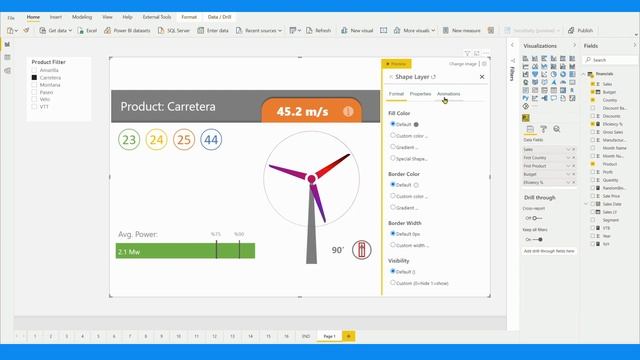Click the filter icon above the visual
Screen dimensions: 640x360
click(x=467, y=53)
